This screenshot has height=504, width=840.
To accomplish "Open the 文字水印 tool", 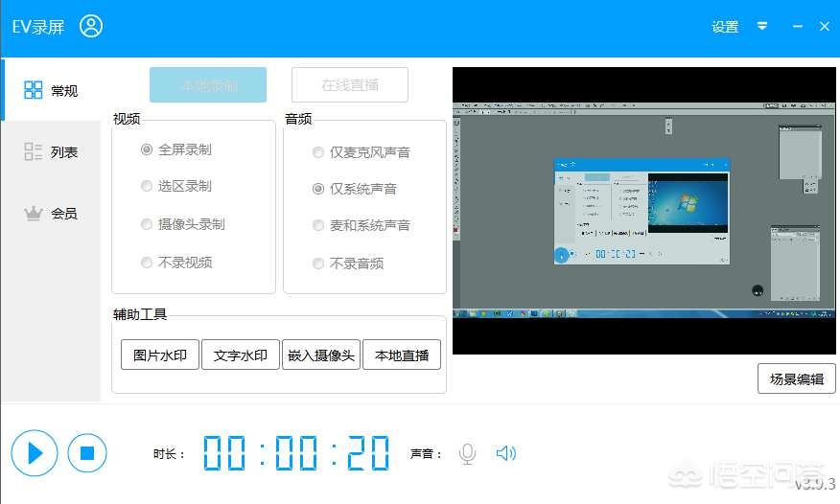I will click(241, 355).
